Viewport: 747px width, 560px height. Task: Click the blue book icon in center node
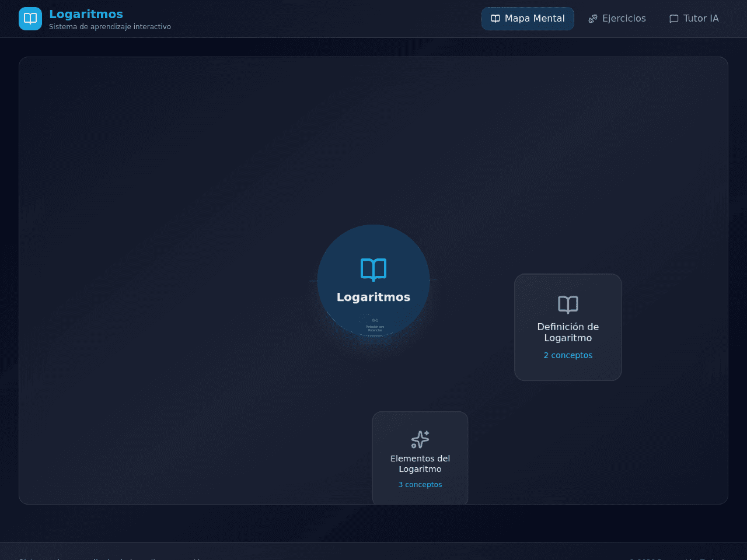[x=373, y=269]
